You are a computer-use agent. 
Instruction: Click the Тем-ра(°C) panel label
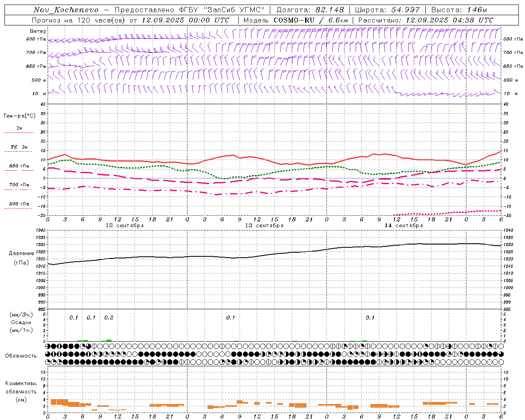pyautogui.click(x=19, y=116)
